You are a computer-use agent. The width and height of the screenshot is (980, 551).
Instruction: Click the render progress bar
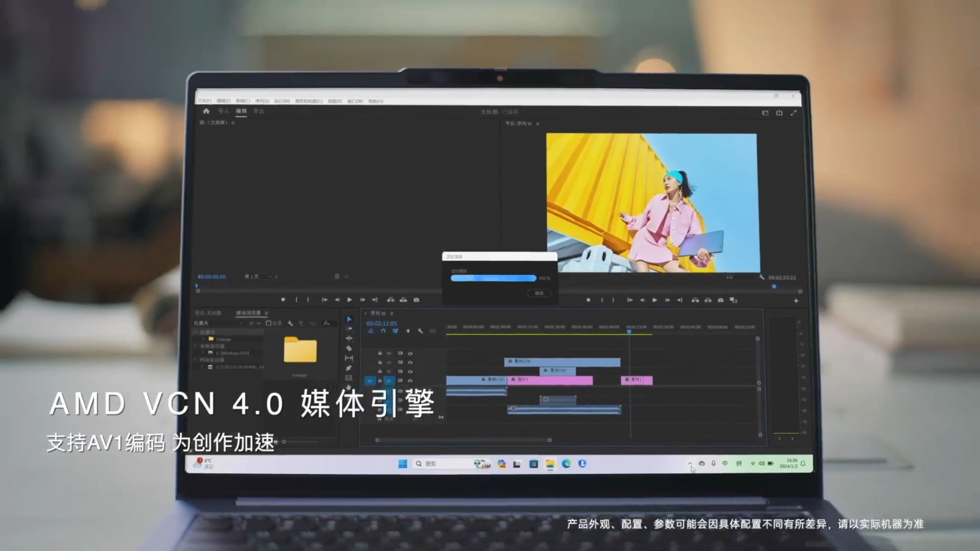494,278
